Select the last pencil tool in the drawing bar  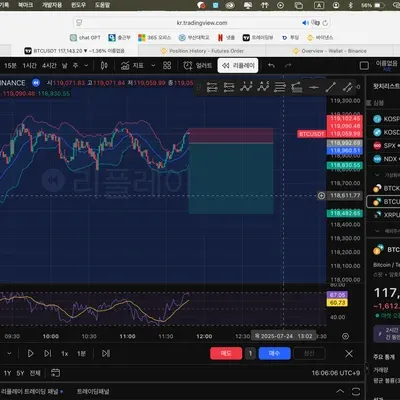click(347, 87)
